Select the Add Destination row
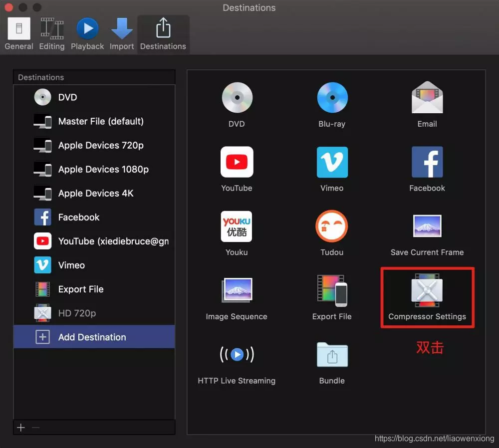The image size is (499, 448). [94, 337]
